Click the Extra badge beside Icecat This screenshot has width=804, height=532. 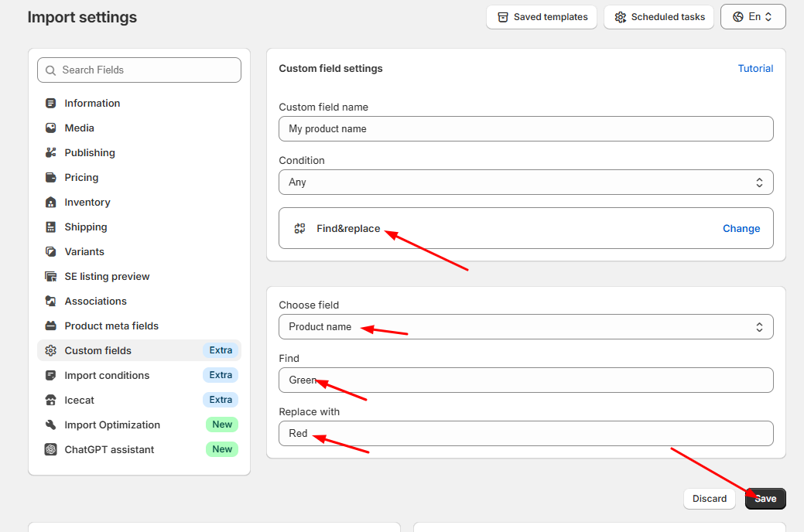coord(221,399)
